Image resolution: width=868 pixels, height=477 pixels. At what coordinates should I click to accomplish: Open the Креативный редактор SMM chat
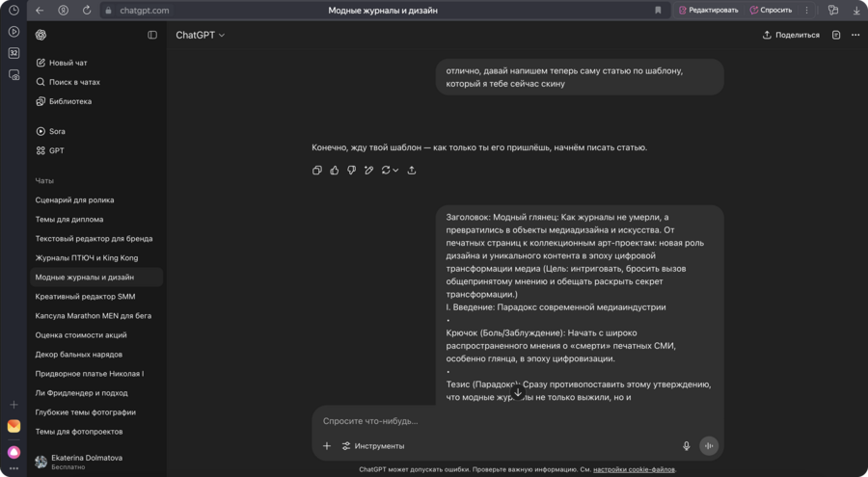[x=96, y=297]
